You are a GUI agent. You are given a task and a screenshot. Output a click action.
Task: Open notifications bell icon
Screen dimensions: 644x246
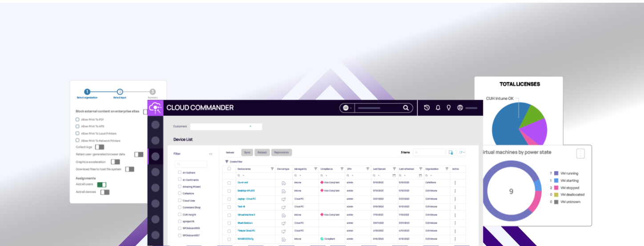(438, 107)
